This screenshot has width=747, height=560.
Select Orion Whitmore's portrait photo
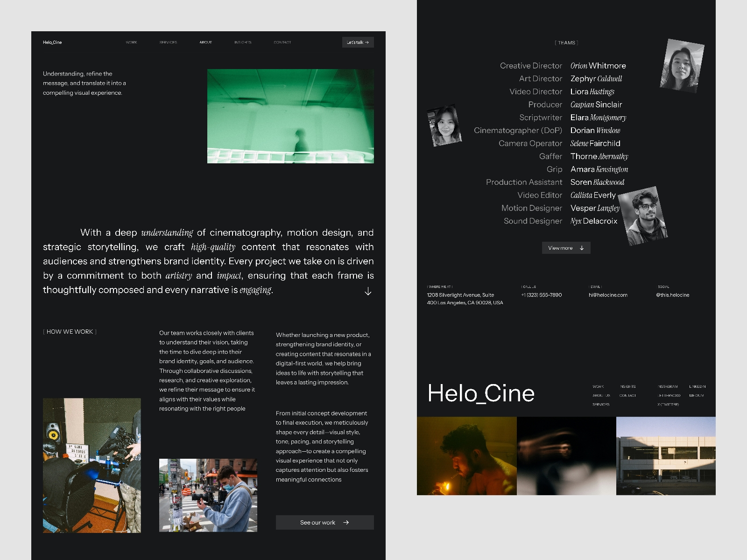(681, 66)
